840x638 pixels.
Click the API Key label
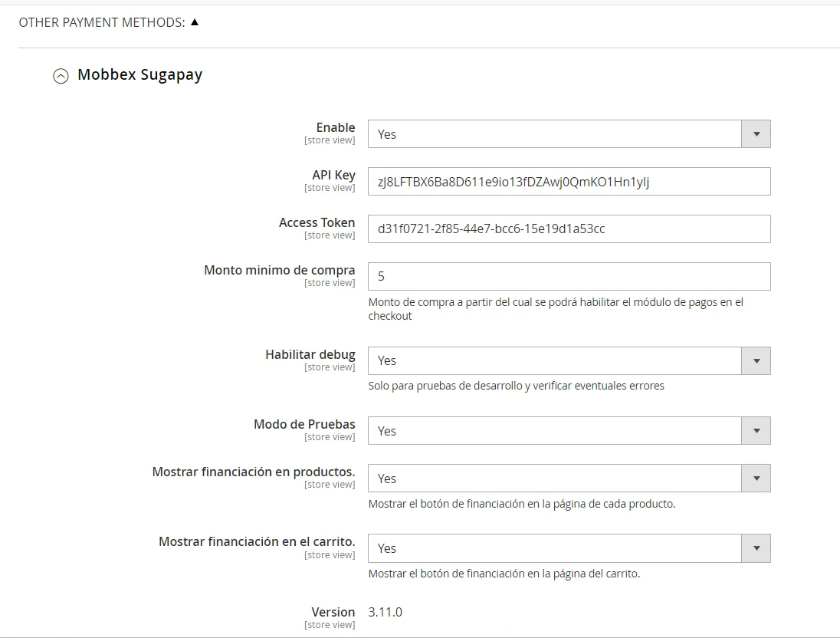coord(333,176)
